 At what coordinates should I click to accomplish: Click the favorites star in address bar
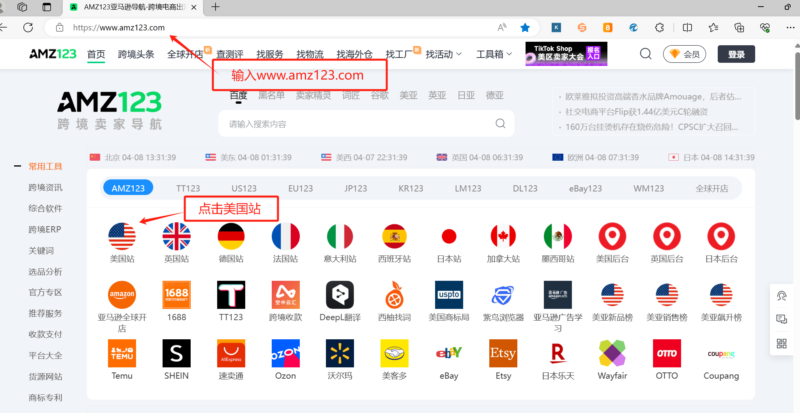point(525,28)
